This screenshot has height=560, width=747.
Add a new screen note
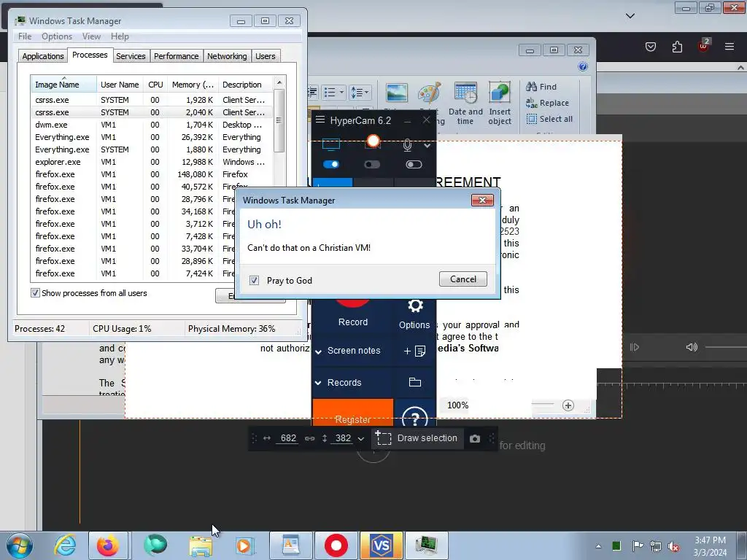[x=414, y=351]
